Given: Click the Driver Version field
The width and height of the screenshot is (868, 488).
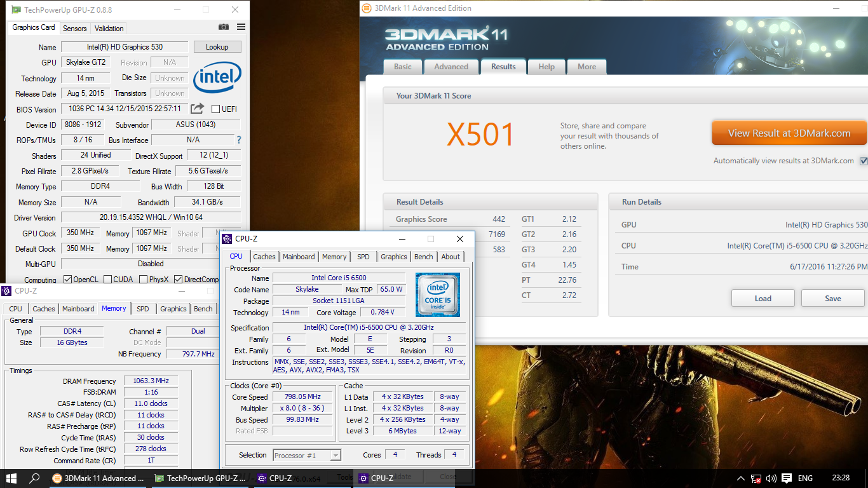Looking at the screenshot, I should (151, 217).
